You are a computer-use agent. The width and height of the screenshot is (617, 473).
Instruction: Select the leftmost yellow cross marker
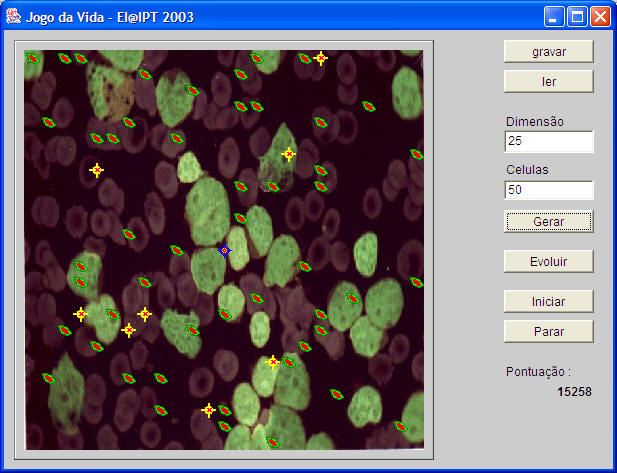pos(81,314)
